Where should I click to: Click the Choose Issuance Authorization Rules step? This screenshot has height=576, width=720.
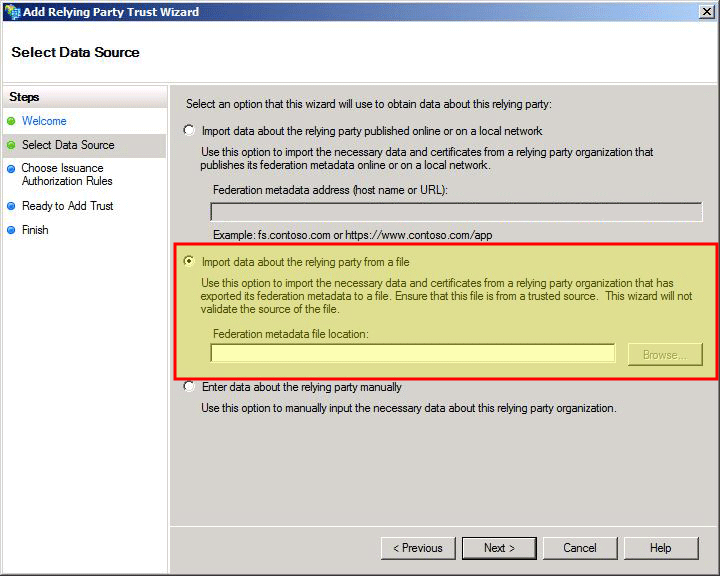pos(67,175)
